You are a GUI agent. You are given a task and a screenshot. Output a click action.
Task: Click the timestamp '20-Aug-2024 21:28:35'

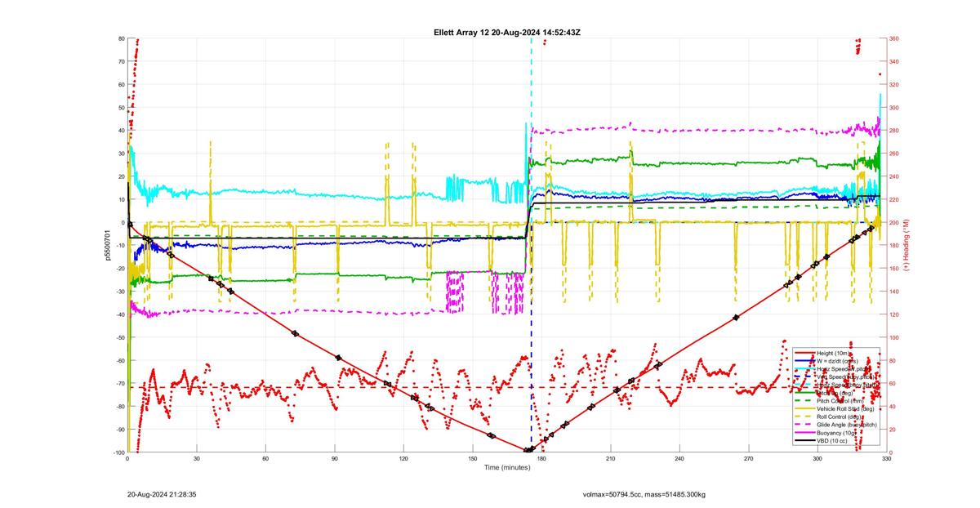[162, 494]
